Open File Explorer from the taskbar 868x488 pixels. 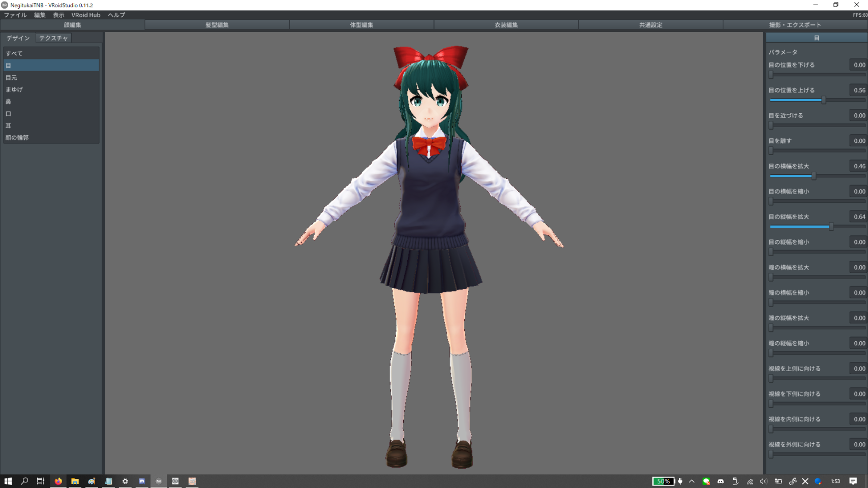tap(75, 481)
